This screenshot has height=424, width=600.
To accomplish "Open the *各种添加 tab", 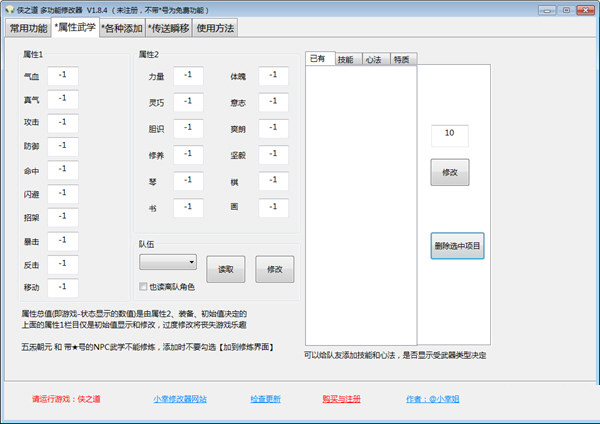I will pyautogui.click(x=122, y=28).
